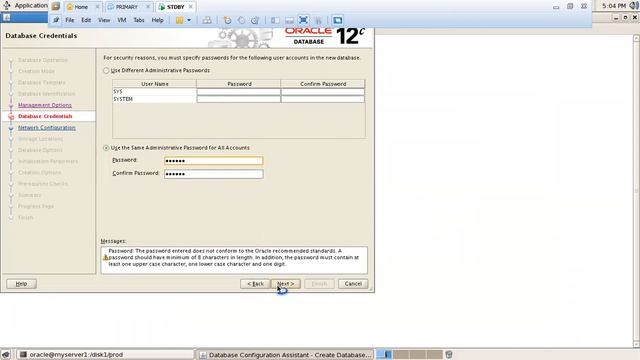Screen dimensions: 640x360
Task: Click the SYSTEM confirm password cell
Action: click(x=322, y=99)
